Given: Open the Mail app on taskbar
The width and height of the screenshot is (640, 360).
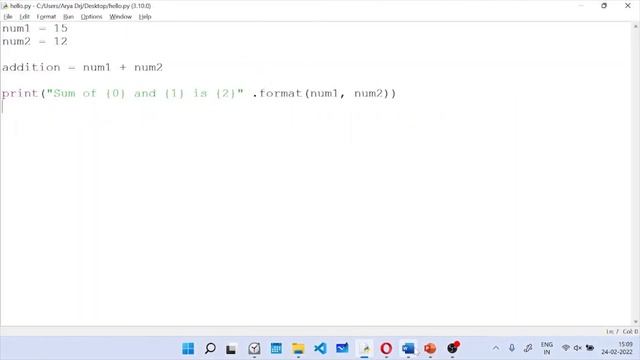Looking at the screenshot, I should pyautogui.click(x=342, y=349).
